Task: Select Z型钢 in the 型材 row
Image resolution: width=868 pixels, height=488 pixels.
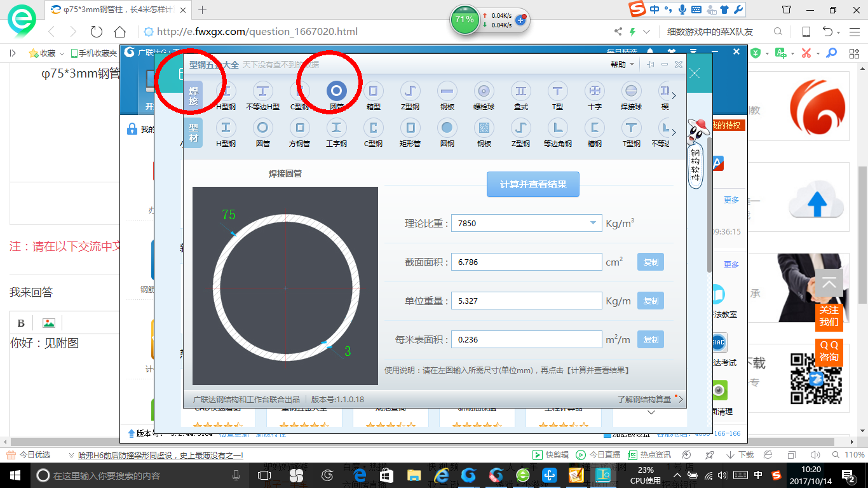Action: point(521,133)
